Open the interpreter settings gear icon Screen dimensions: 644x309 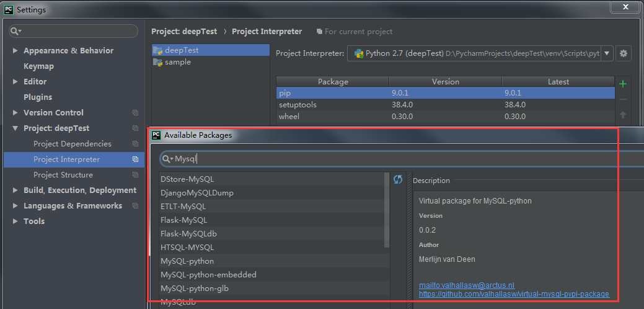[624, 53]
